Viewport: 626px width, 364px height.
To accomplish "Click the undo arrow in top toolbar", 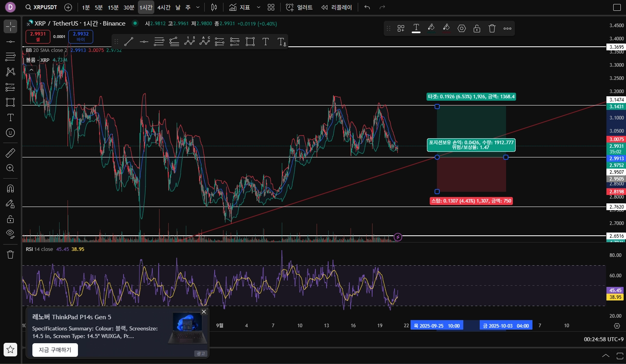I will pos(367,7).
